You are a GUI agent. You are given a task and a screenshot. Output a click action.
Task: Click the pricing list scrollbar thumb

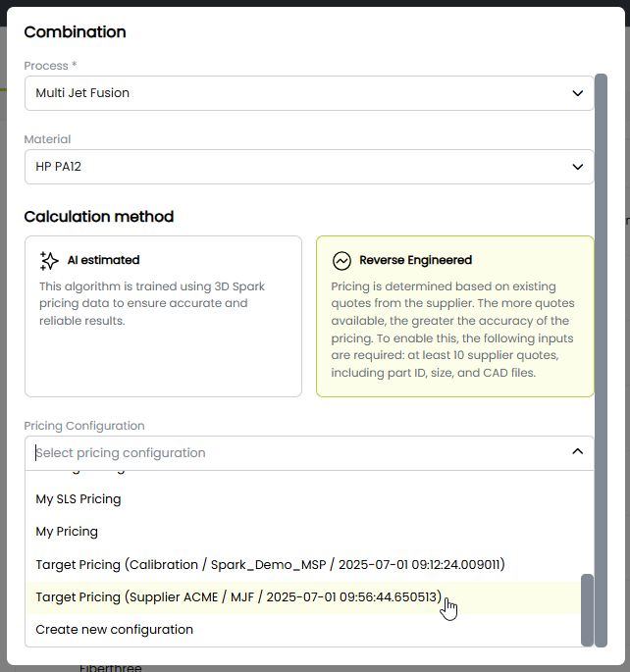point(587,608)
